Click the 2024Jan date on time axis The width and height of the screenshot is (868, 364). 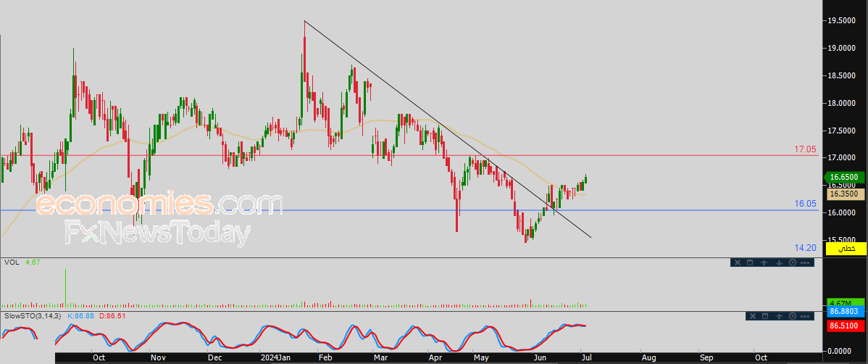pyautogui.click(x=274, y=358)
